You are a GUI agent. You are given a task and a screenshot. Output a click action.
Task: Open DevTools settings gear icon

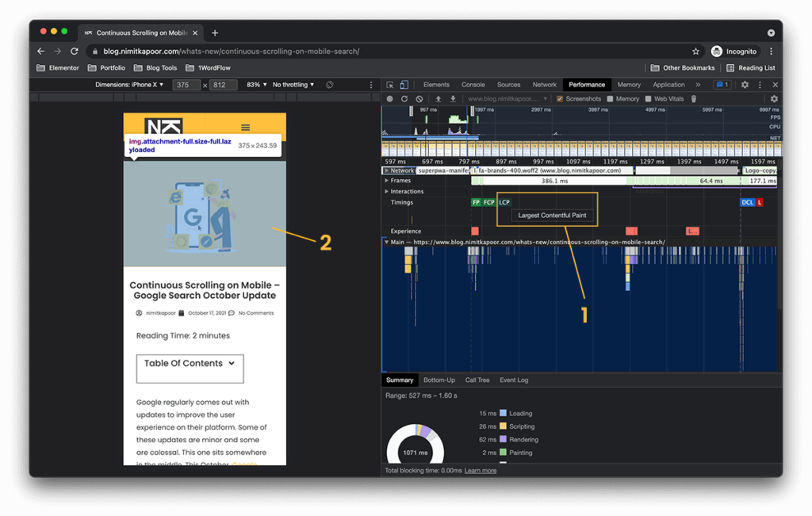point(745,85)
